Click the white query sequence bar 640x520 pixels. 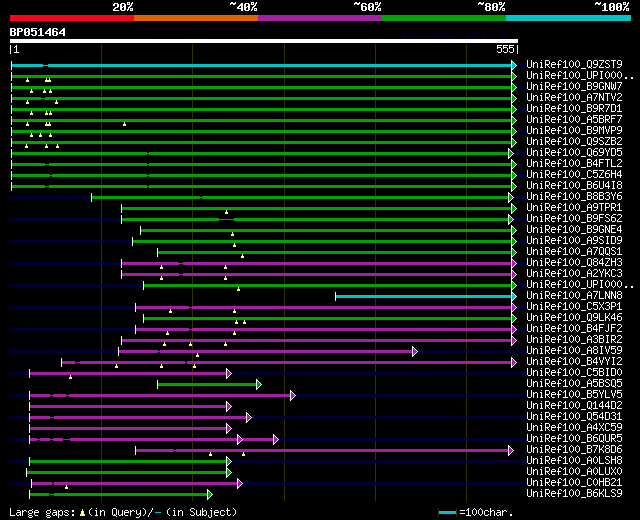tap(264, 41)
